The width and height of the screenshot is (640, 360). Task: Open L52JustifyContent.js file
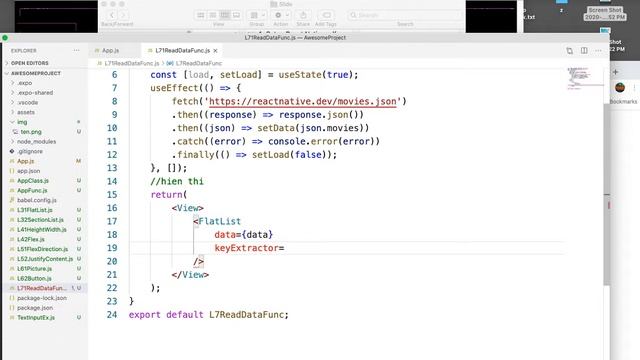(x=45, y=259)
